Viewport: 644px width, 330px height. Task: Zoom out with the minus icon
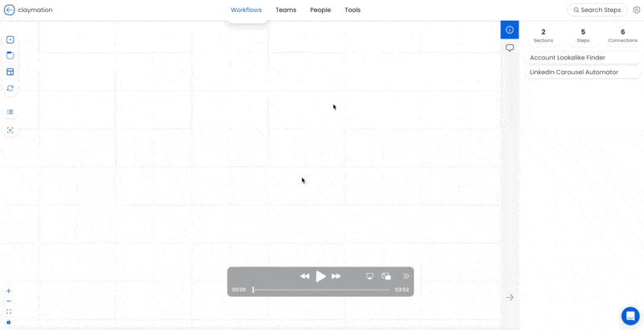tap(9, 301)
